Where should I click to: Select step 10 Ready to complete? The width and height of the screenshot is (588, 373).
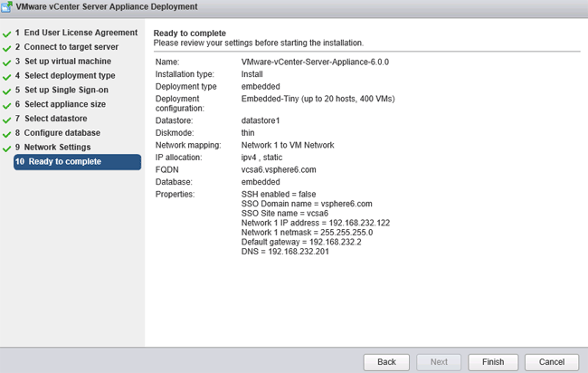(77, 162)
